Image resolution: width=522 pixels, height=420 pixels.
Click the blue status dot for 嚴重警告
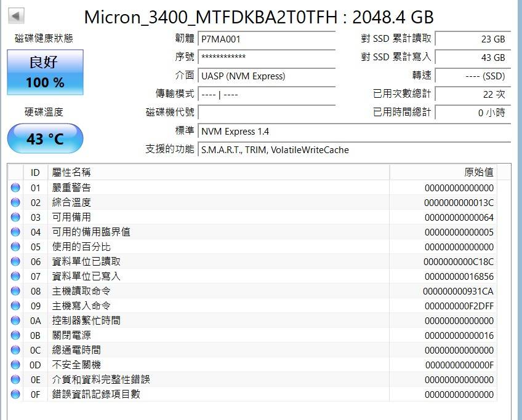tap(15, 188)
